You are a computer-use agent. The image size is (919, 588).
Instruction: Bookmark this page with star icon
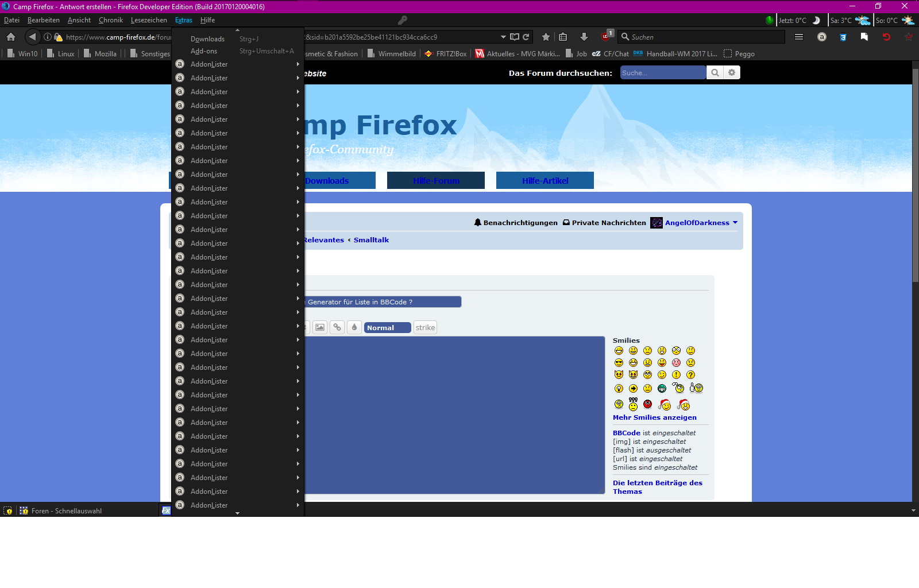click(546, 37)
